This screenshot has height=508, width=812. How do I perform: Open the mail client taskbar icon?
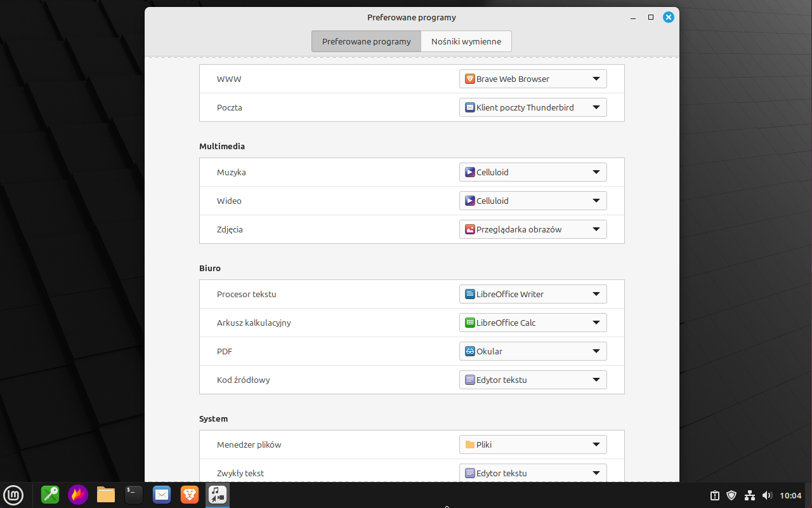coord(162,494)
